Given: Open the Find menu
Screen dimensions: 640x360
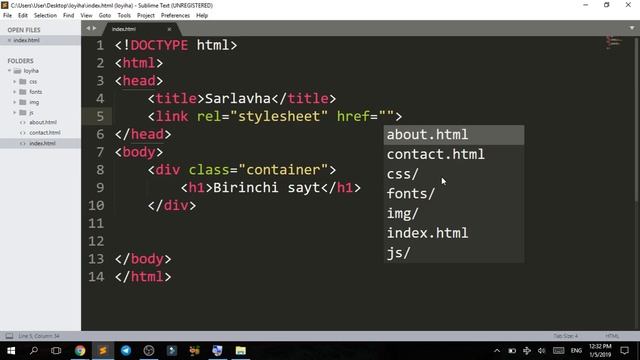Looking at the screenshot, I should tap(69, 16).
